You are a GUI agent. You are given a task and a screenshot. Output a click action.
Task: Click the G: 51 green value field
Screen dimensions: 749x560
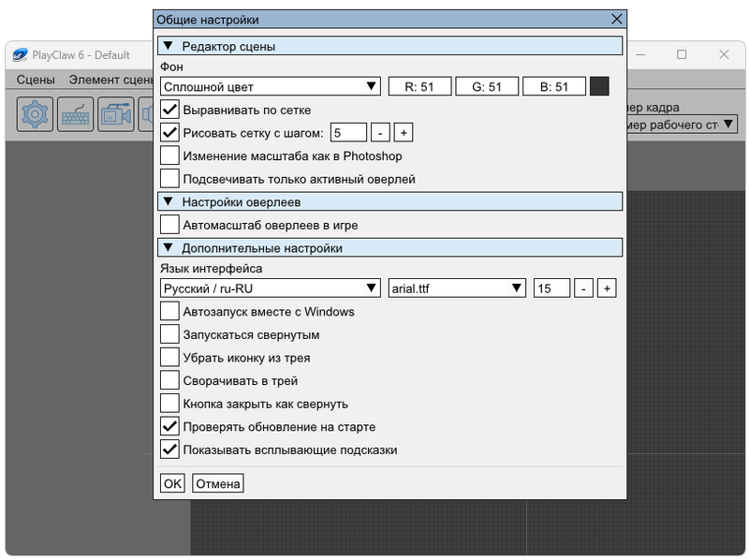click(487, 86)
